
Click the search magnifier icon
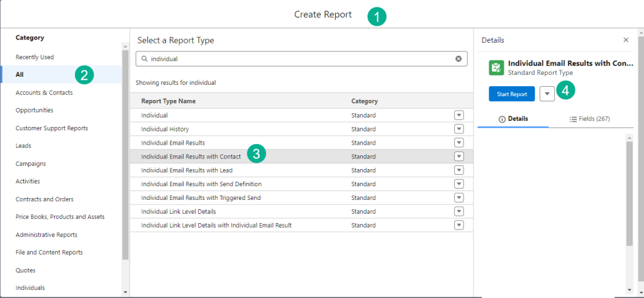coord(145,59)
